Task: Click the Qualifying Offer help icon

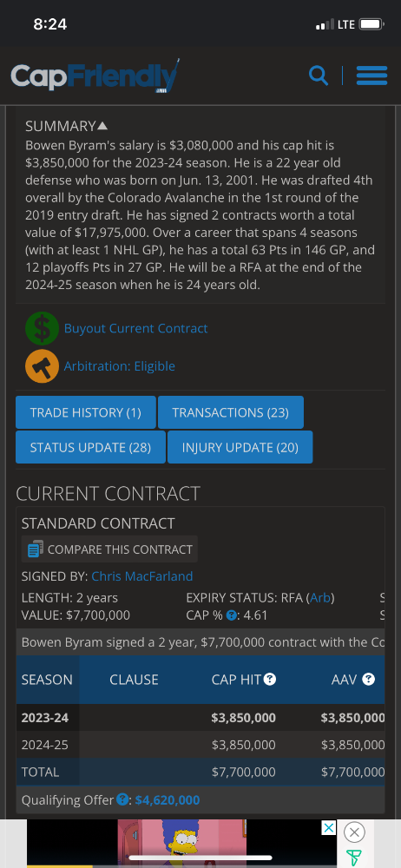Action: 123,800
